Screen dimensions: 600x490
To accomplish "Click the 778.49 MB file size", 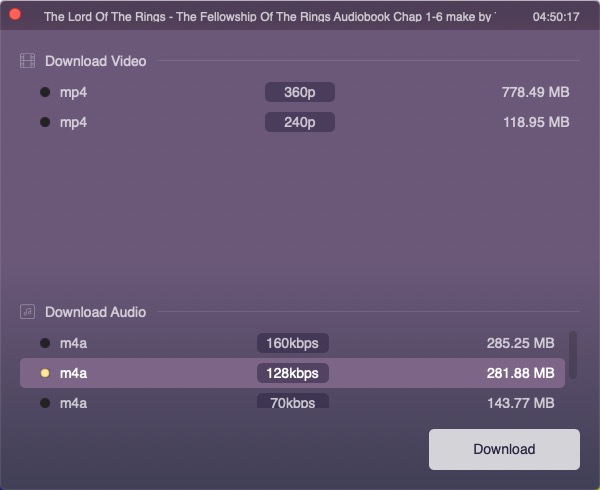I will pyautogui.click(x=536, y=92).
